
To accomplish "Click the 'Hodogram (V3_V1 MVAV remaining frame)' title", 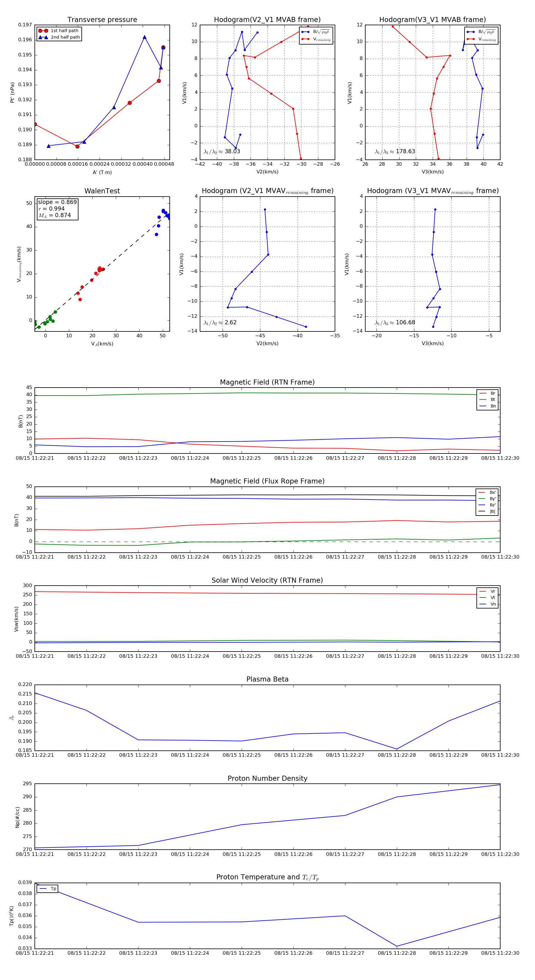I will click(432, 191).
